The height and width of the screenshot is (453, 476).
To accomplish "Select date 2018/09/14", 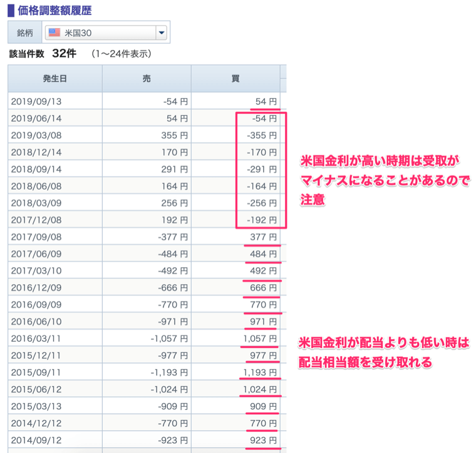I will click(36, 169).
